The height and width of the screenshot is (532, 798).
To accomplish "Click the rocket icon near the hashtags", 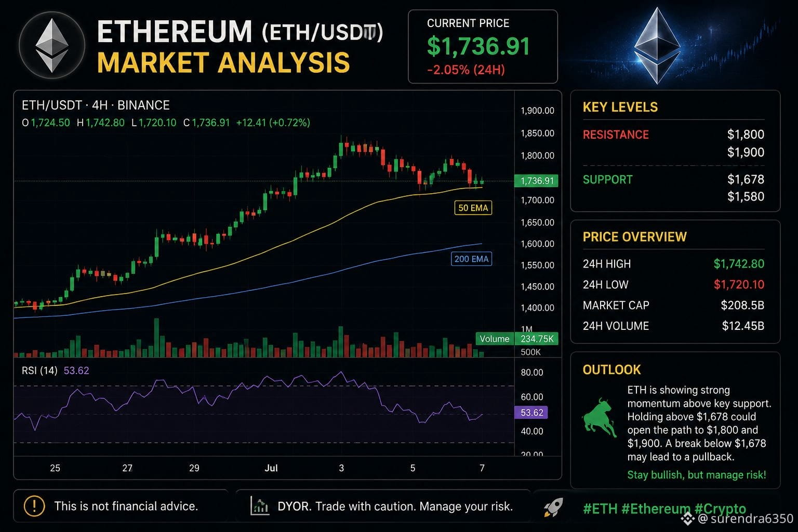I will pyautogui.click(x=554, y=507).
